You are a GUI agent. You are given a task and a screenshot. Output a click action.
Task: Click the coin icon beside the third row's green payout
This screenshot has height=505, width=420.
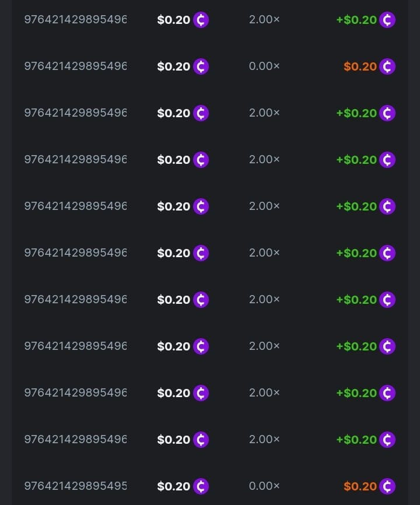tap(387, 113)
